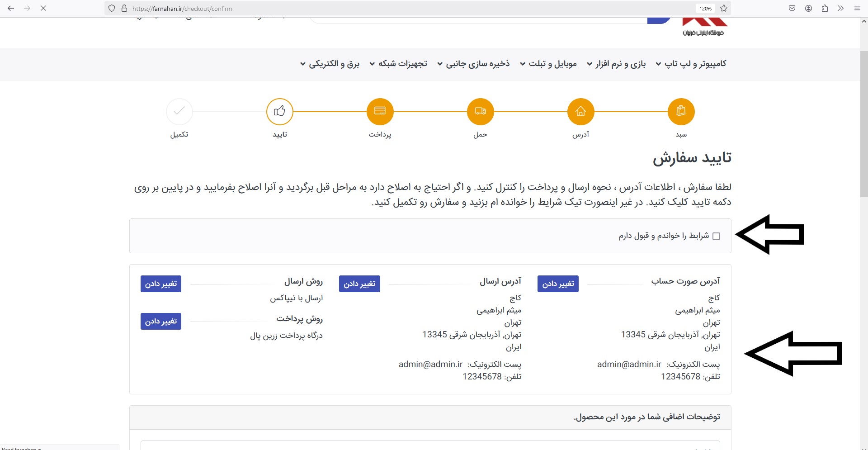Click the page vertical scrollbar thumb

pos(863,122)
